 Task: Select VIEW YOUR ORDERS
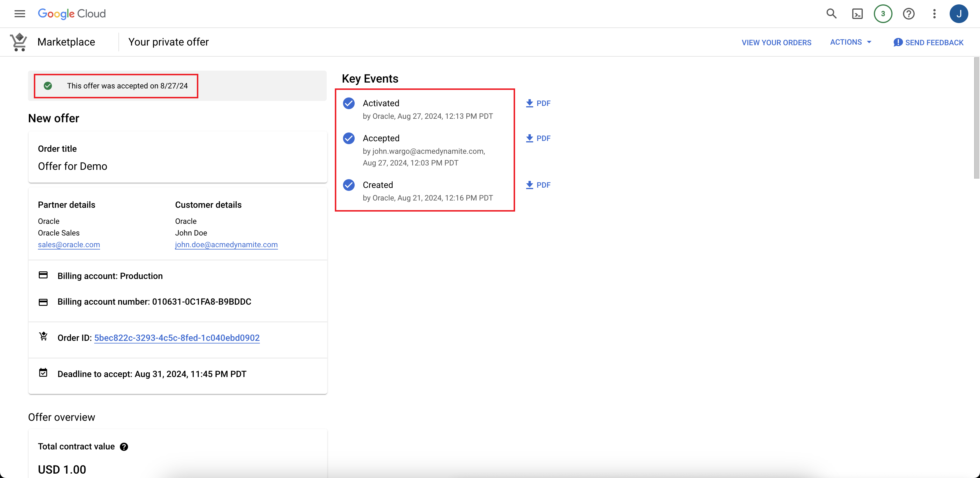click(776, 42)
